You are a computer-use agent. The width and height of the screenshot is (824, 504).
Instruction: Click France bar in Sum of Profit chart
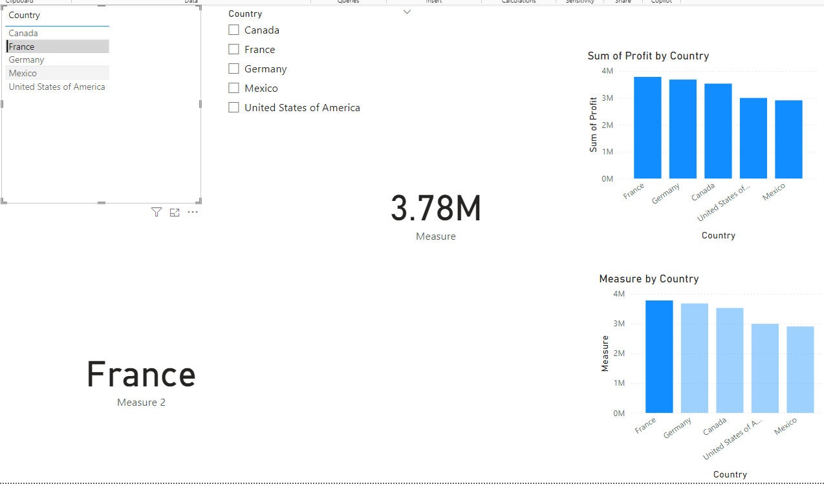(647, 127)
